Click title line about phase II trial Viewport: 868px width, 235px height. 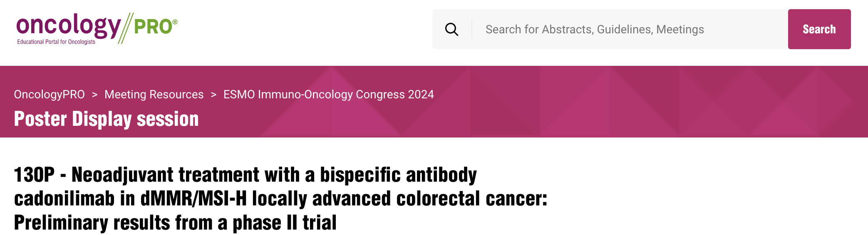coord(175,223)
